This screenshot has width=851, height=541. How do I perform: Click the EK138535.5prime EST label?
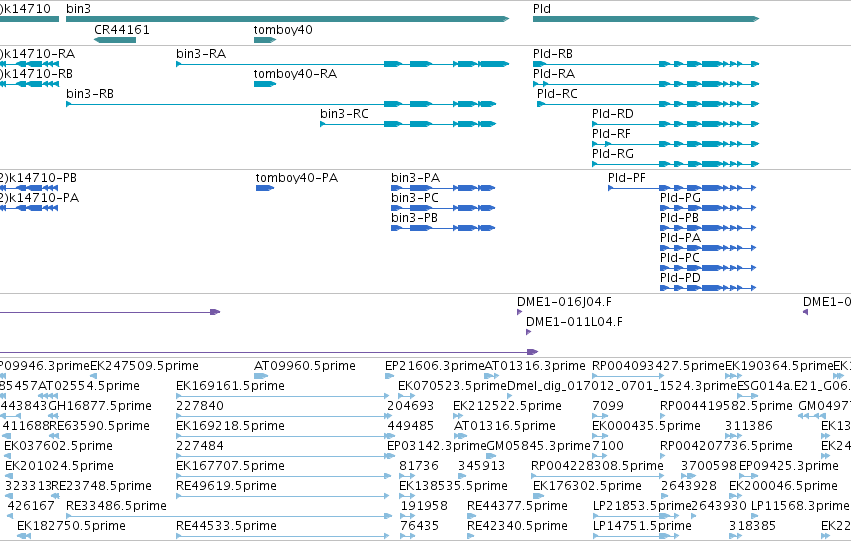pyautogui.click(x=453, y=487)
